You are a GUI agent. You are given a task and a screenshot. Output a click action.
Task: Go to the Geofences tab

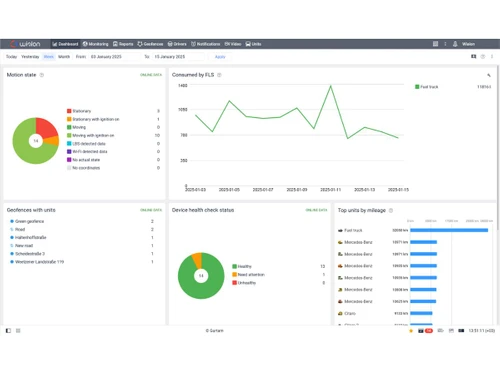pos(150,44)
